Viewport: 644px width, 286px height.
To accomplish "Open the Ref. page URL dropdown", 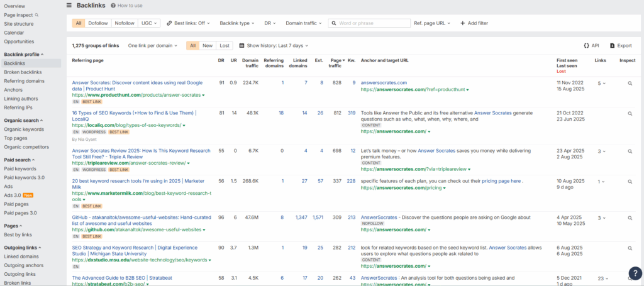I will (432, 23).
